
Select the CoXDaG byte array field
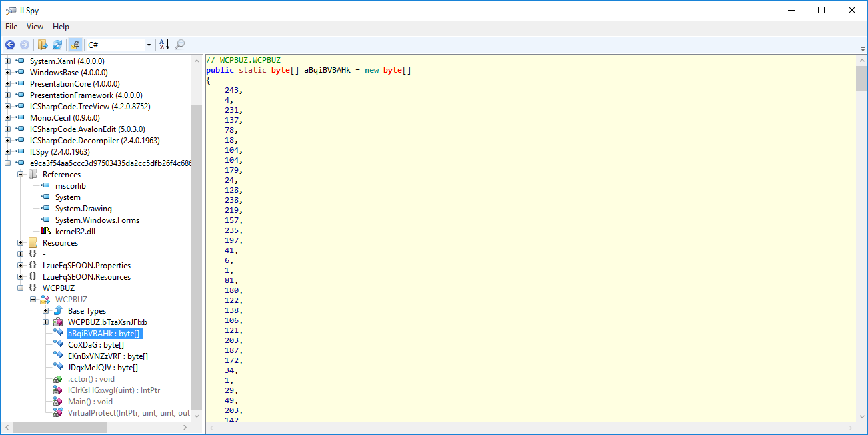pyautogui.click(x=95, y=345)
